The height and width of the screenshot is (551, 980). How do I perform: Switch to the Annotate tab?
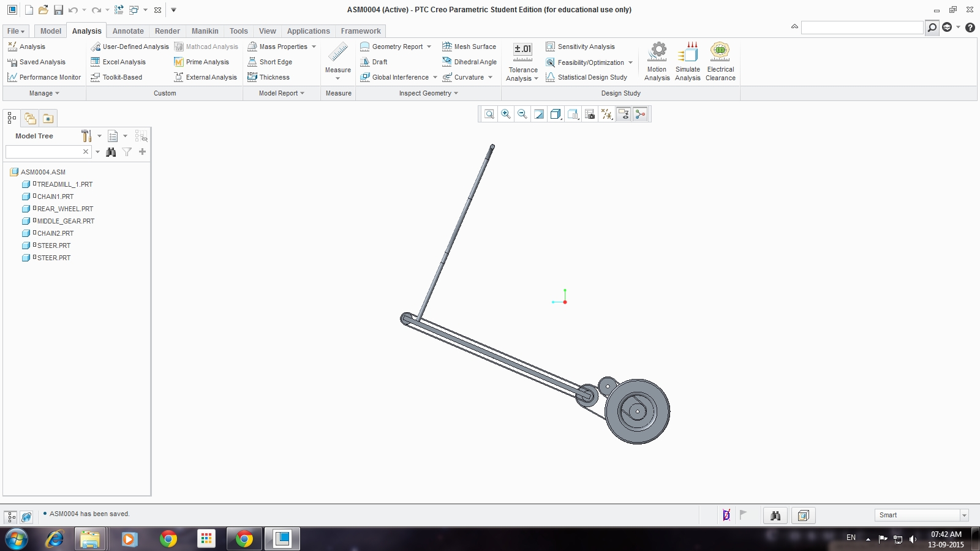(x=128, y=31)
